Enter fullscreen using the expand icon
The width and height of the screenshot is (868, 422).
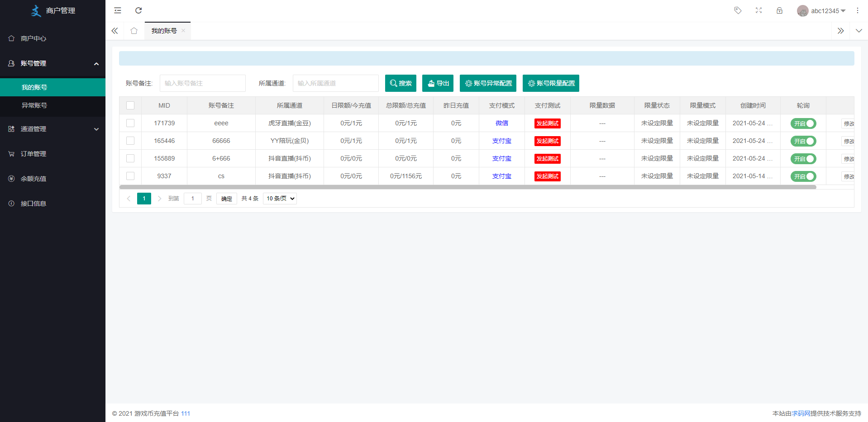pyautogui.click(x=758, y=10)
